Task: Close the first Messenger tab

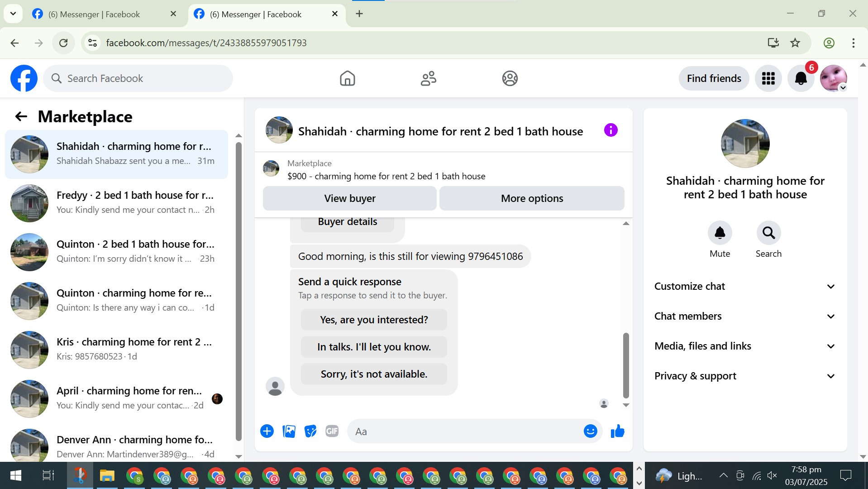Action: click(173, 14)
